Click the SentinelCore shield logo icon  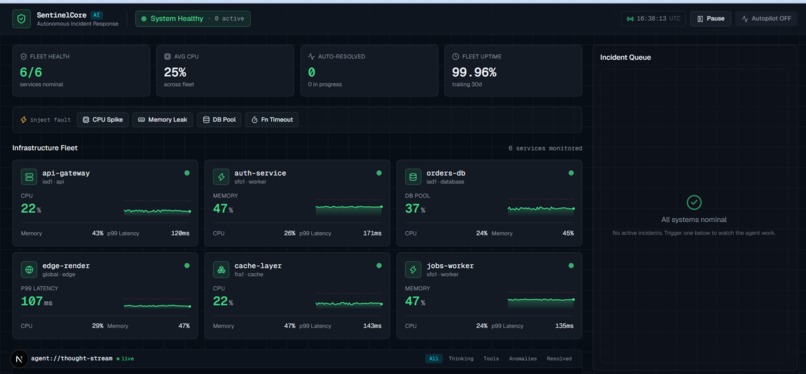click(21, 19)
